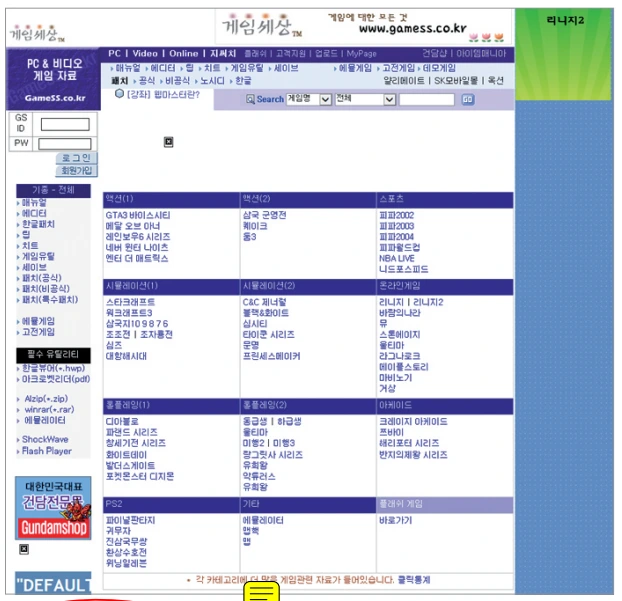Screen dimensions: 622x601
Task: Open 아크로벳리더(pdf) utility link
Action: pos(56,379)
